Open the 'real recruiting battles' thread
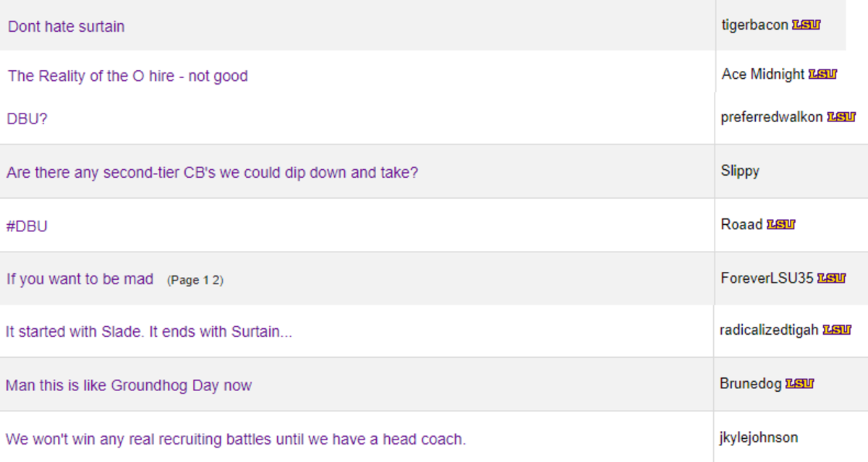This screenshot has height=462, width=868. point(236,439)
